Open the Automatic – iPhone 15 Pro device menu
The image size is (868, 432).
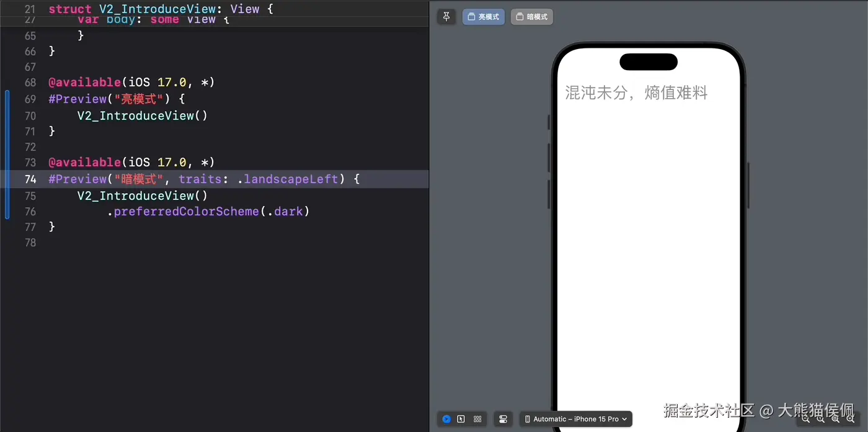(x=575, y=419)
